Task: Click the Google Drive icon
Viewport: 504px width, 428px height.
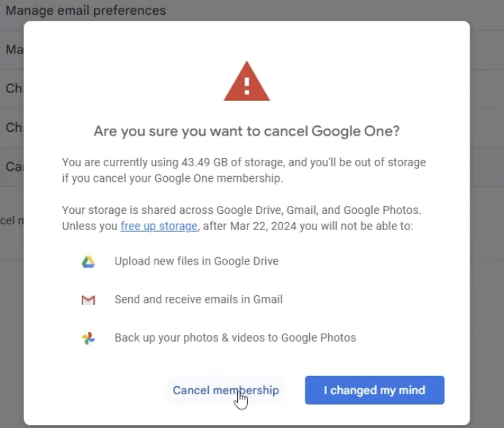Action: coord(88,262)
